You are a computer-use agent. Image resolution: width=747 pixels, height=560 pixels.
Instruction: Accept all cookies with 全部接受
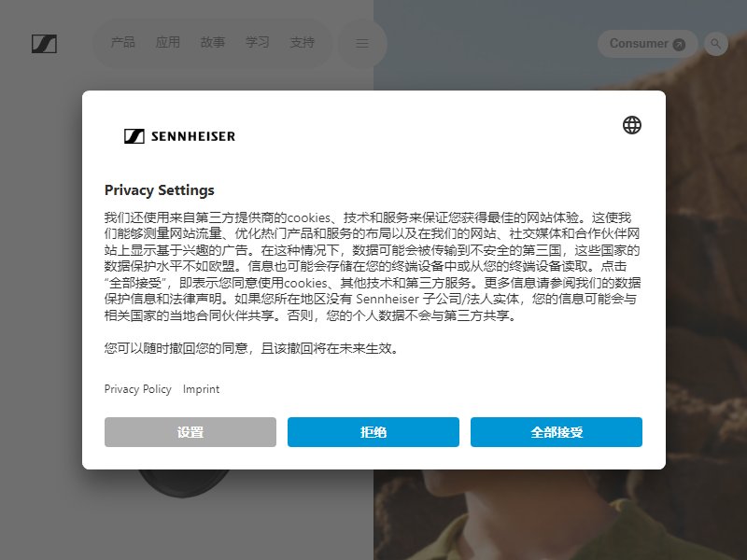(x=556, y=432)
